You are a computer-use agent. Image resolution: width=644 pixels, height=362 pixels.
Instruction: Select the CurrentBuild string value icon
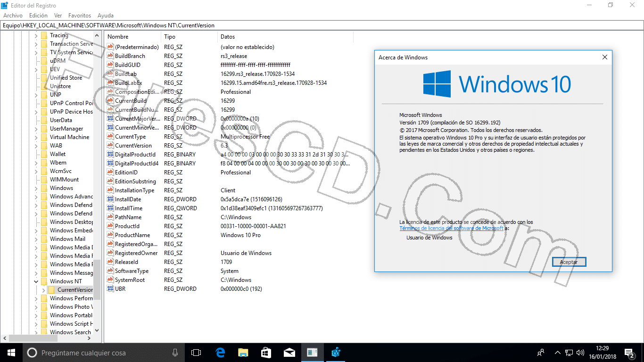(x=110, y=101)
